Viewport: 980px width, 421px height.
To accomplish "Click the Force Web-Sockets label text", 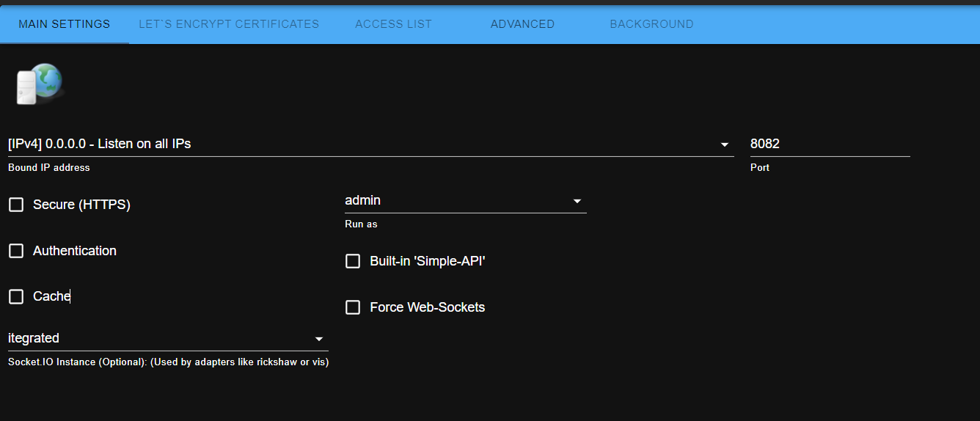I will pos(427,307).
